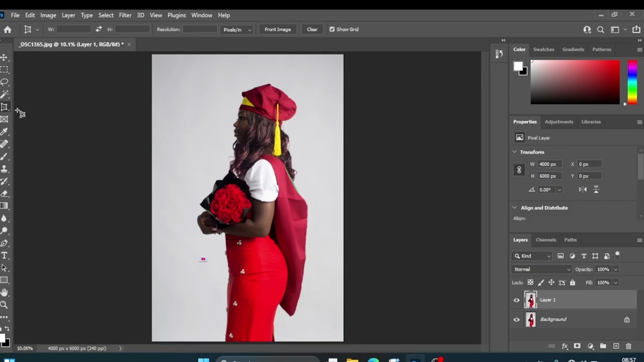Create a new layer
This screenshot has width=644, height=362.
[x=616, y=346]
